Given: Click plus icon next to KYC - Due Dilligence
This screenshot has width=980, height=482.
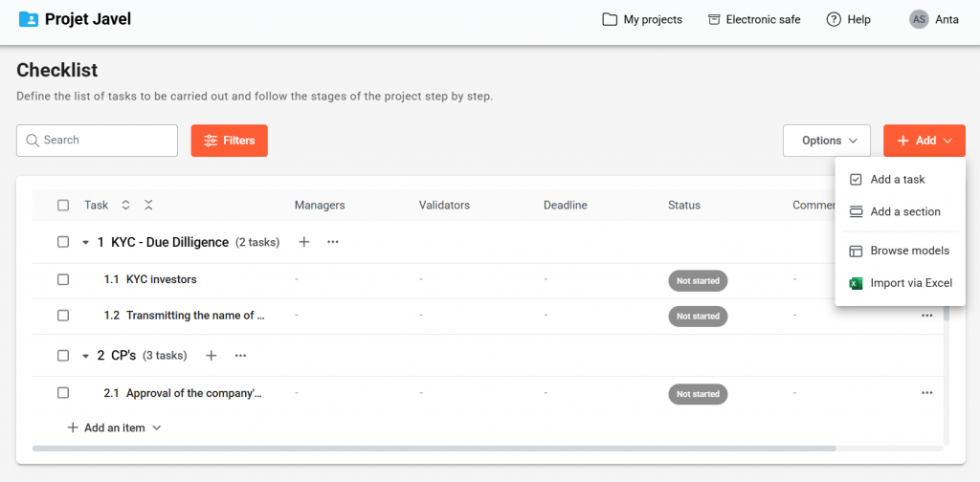Looking at the screenshot, I should coord(303,242).
